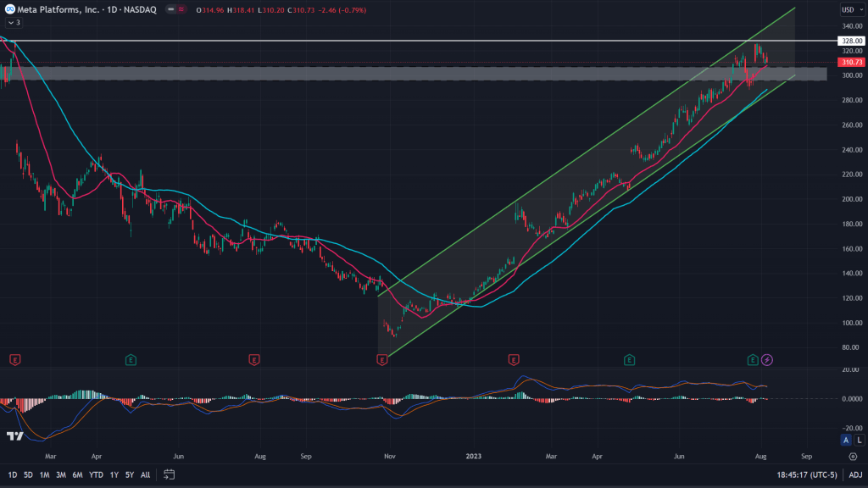Screen dimensions: 868x488
Task: Select the YTD time range
Action: click(x=95, y=474)
